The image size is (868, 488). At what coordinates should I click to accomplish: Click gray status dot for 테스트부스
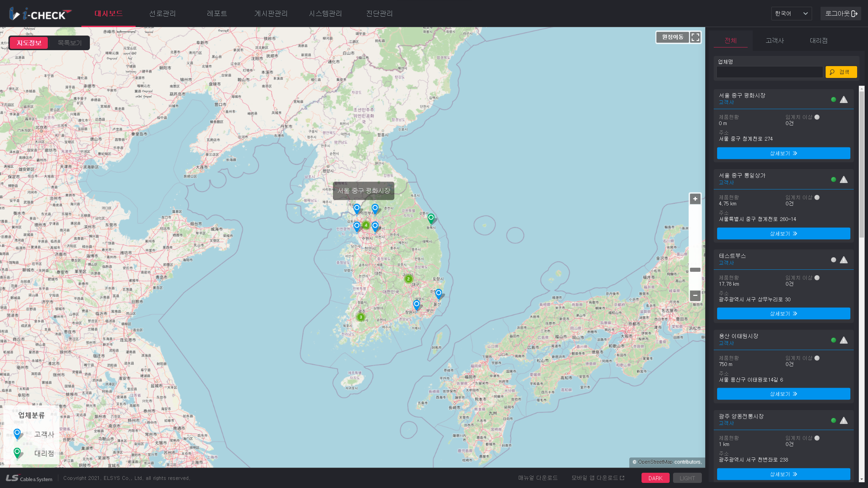click(833, 260)
